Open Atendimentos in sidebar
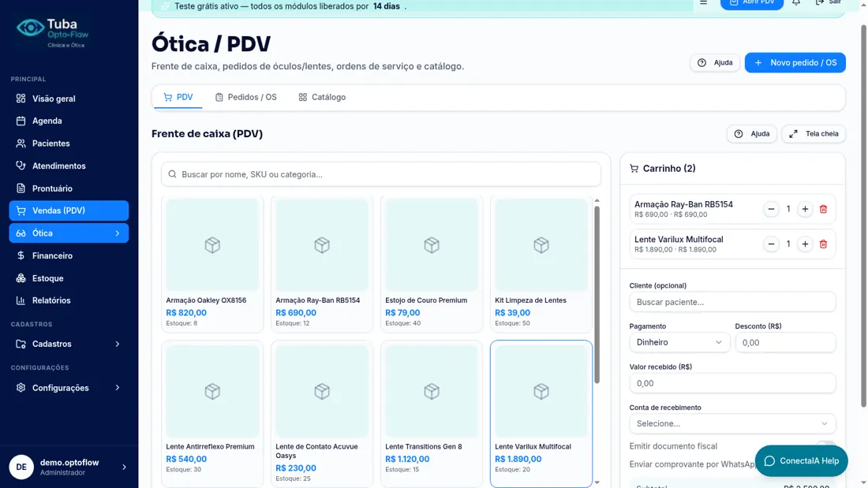Viewport: 868px width, 488px height. coord(69,166)
